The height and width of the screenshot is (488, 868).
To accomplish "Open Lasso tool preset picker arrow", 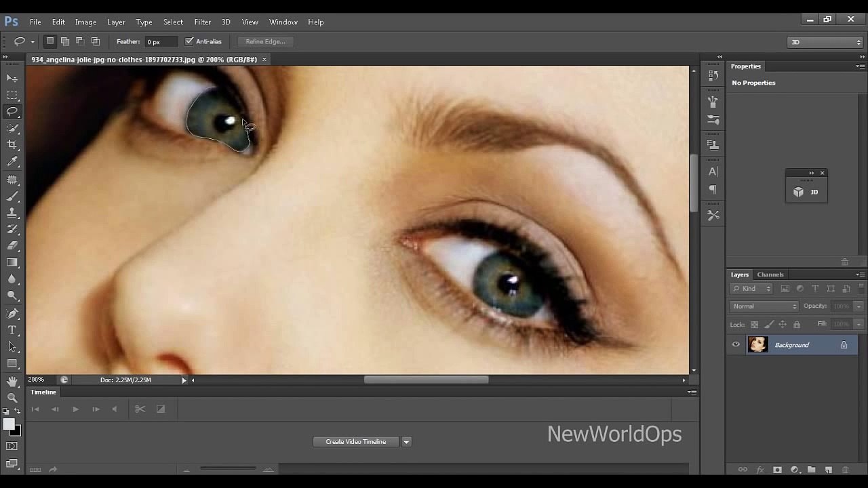I will [x=33, y=42].
